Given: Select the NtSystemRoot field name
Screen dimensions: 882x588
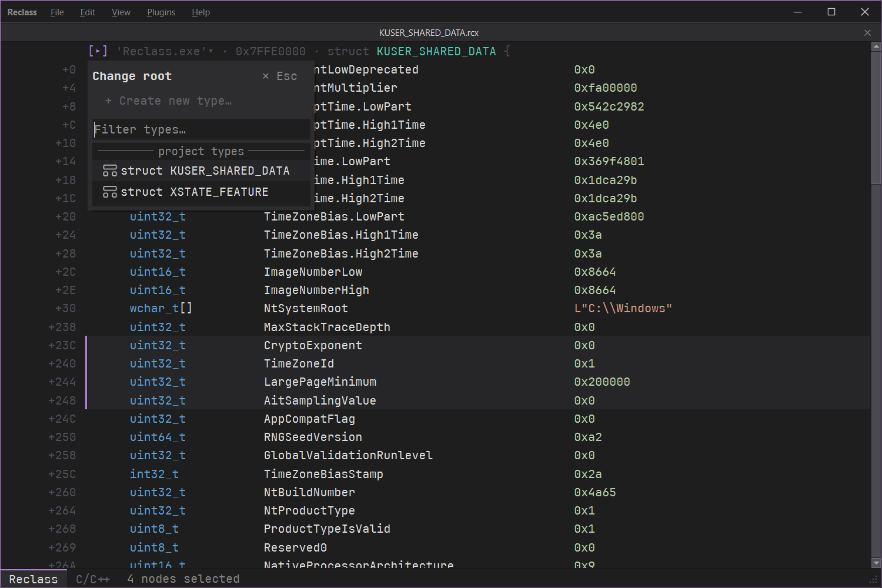Looking at the screenshot, I should click(x=306, y=308).
